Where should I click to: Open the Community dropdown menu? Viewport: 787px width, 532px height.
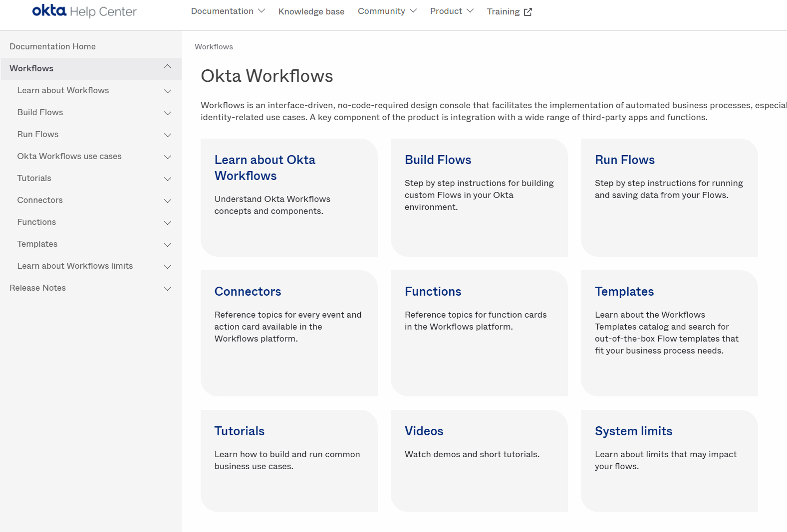click(x=387, y=11)
